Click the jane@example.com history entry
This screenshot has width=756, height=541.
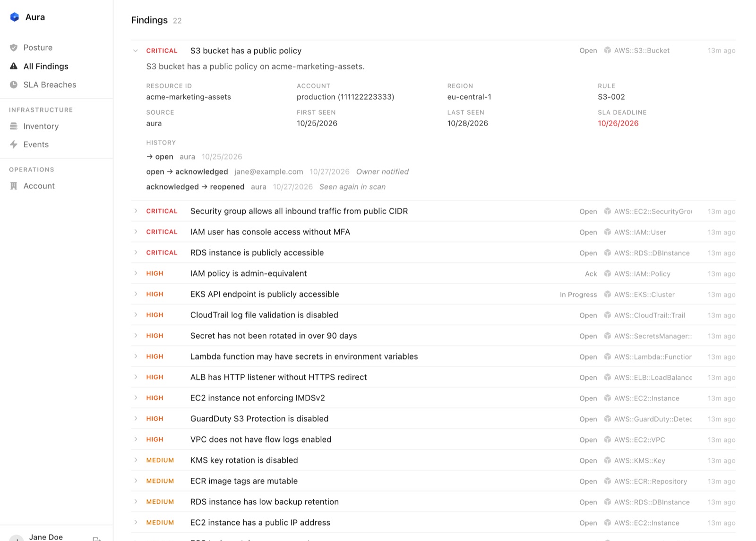click(x=269, y=172)
